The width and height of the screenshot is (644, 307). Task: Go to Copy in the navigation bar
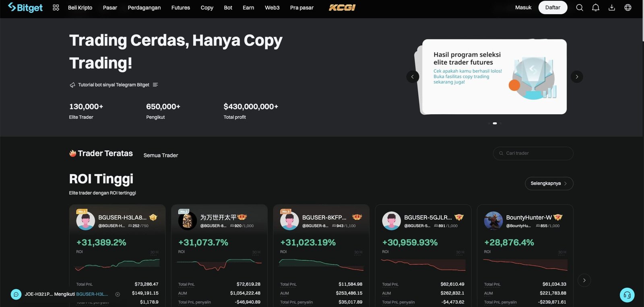pyautogui.click(x=207, y=8)
